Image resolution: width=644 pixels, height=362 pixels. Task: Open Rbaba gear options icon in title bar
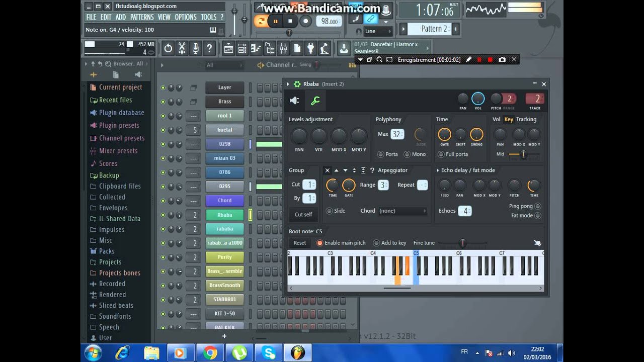[x=297, y=84]
